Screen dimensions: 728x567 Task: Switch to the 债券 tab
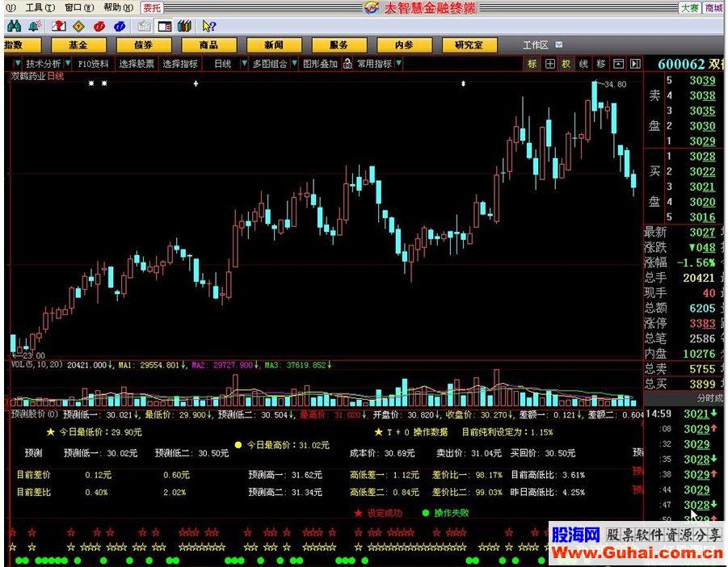pyautogui.click(x=144, y=45)
